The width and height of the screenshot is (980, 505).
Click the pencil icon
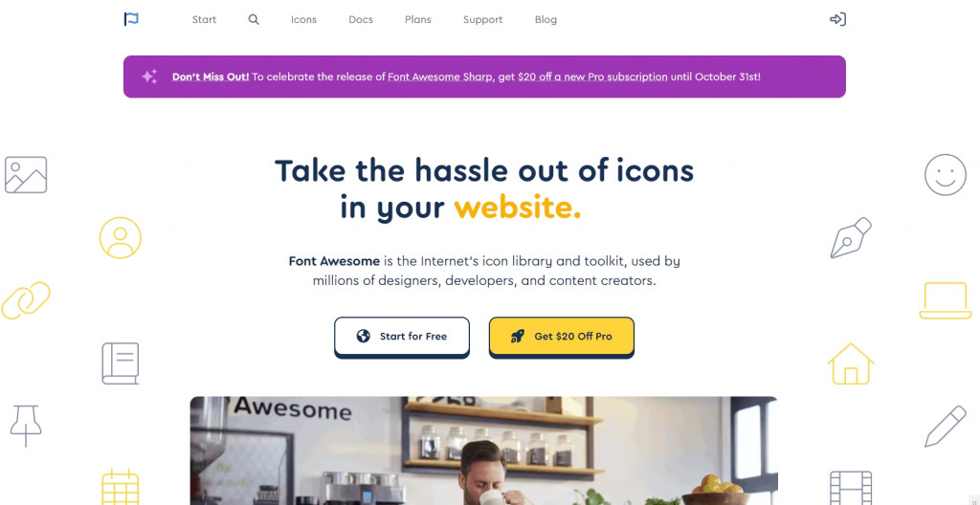[945, 426]
